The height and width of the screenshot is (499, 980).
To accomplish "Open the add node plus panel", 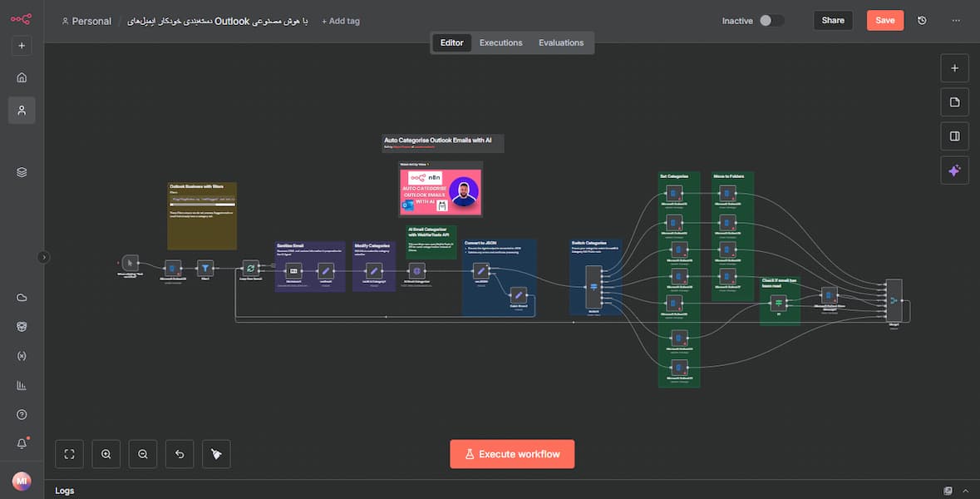I will (954, 68).
